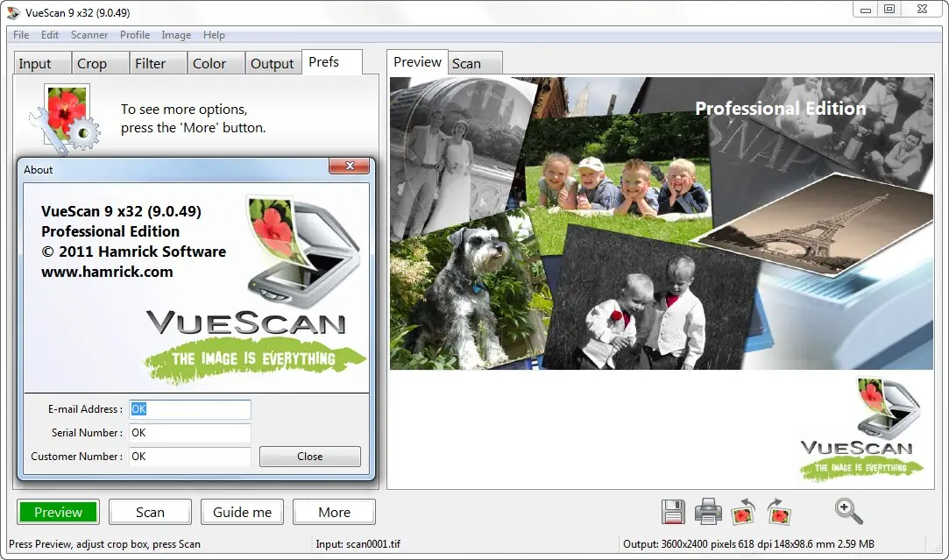Select the Scan tab above the image

(476, 64)
